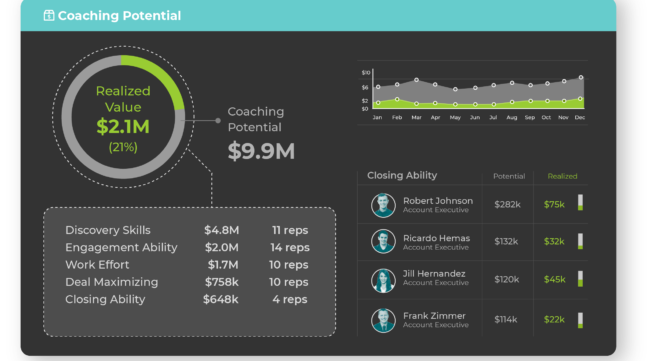Open the Work Effort breakdown

[187, 265]
